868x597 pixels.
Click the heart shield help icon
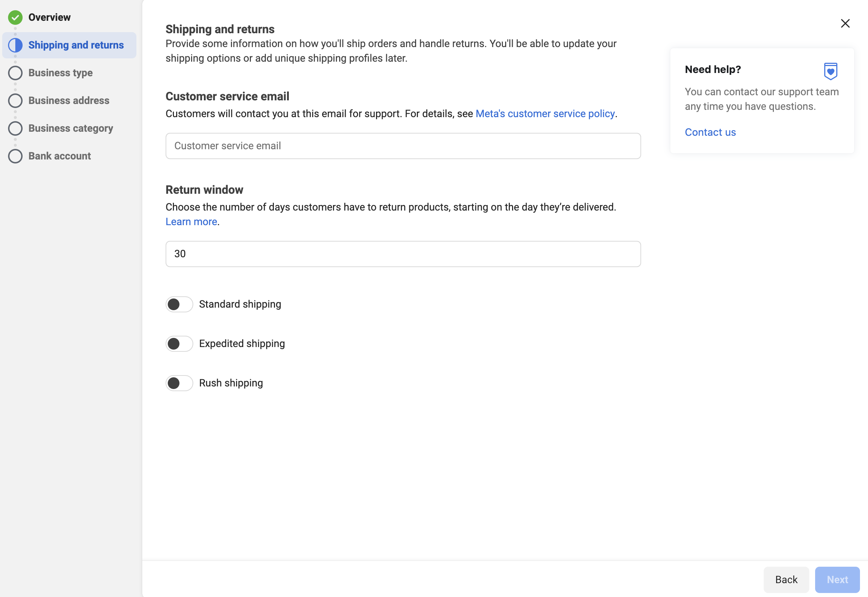831,71
